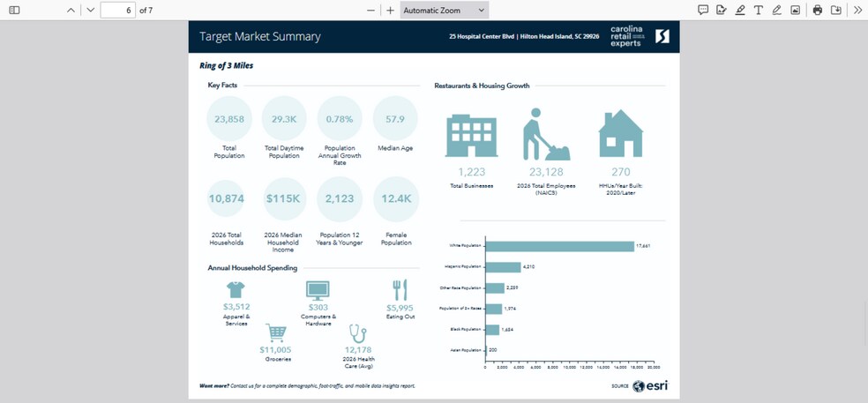The height and width of the screenshot is (403, 868).
Task: Click the 25 Hospital Center Blvd address
Action: pyautogui.click(x=524, y=36)
